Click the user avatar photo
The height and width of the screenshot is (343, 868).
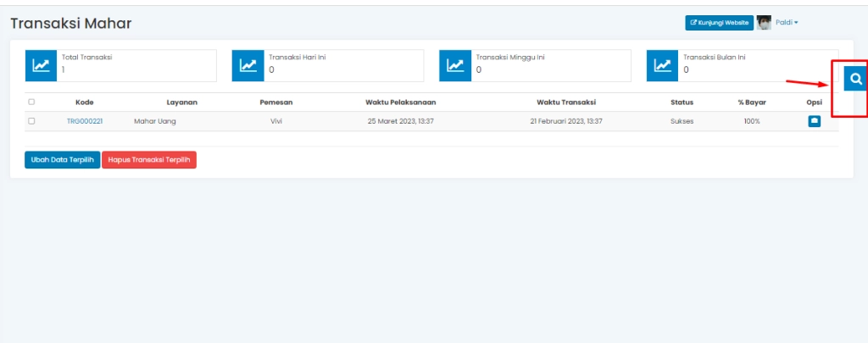click(764, 23)
